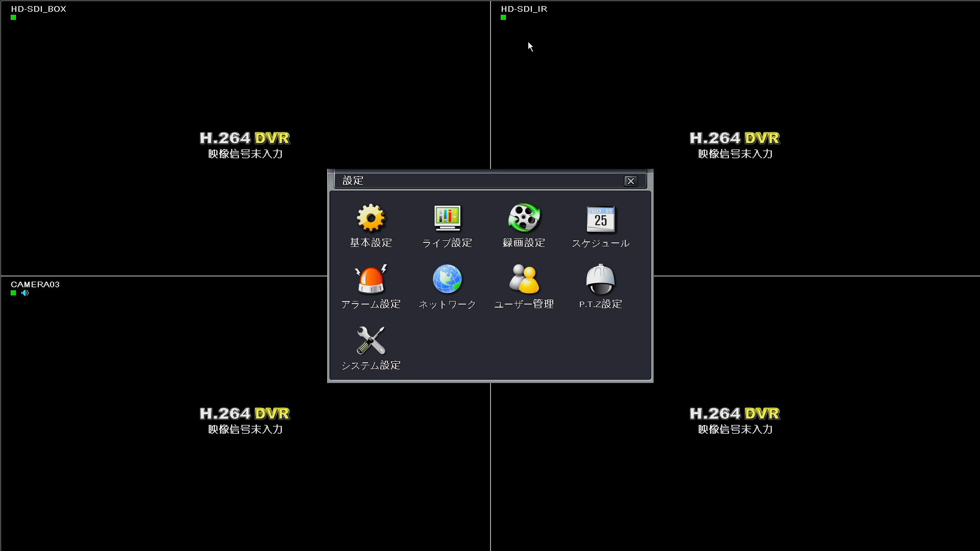Click the CAMERA03 audio speaker icon
Viewport: 980px width, 551px height.
click(25, 293)
